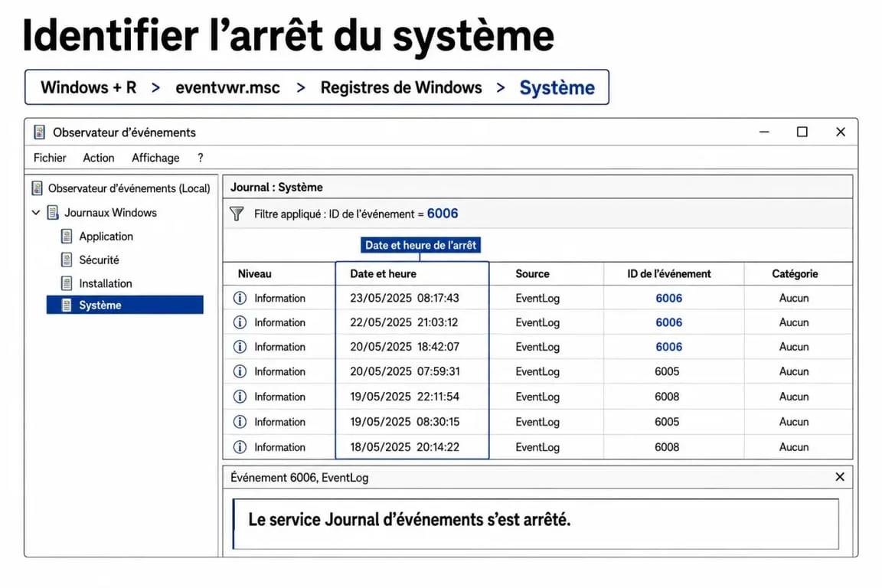Click eventvwr.msc in the breadcrumb path
Viewport: 882px width, 588px height.
227,87
